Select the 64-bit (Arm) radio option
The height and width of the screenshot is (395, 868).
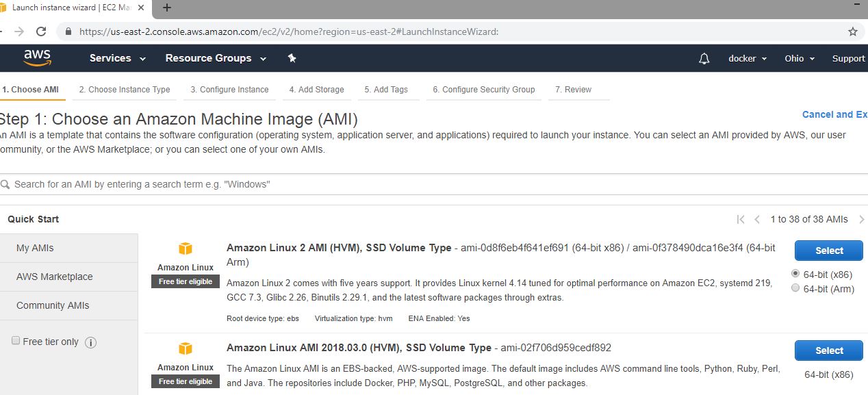point(795,288)
